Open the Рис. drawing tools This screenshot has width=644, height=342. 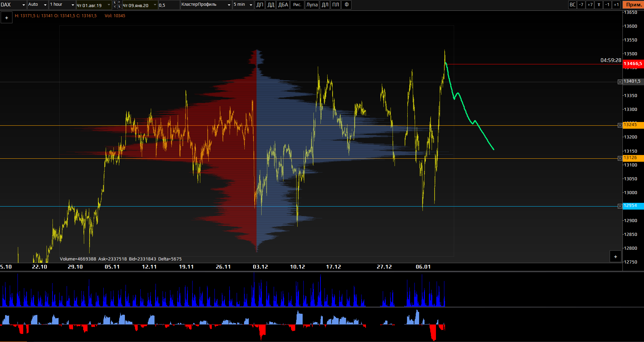297,5
